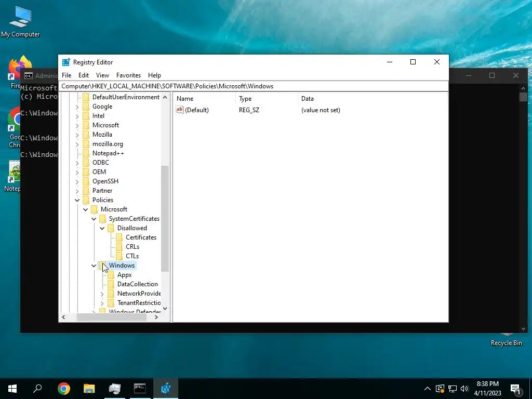Viewport: 532px width, 399px height.
Task: Select the Certificates key folder icon
Action: (x=119, y=237)
